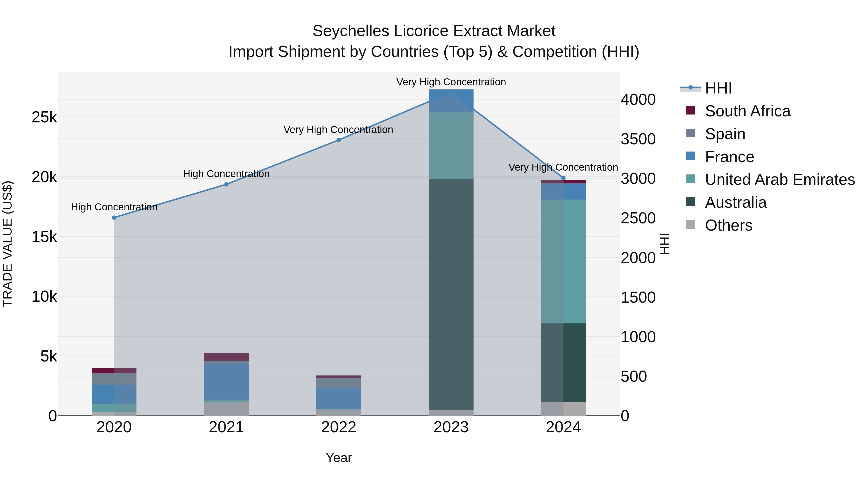Click the Others segment in 2021 bar
868x488 pixels.
(x=226, y=409)
